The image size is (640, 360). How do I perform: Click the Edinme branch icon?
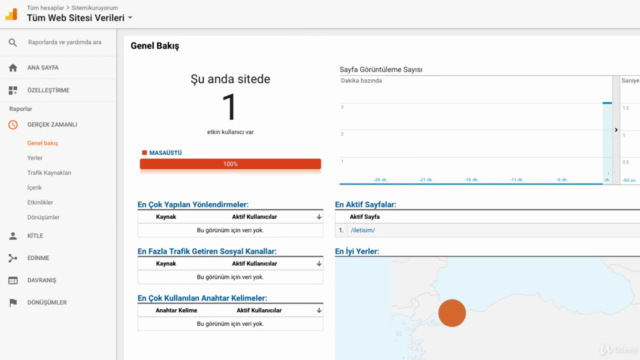click(x=13, y=258)
